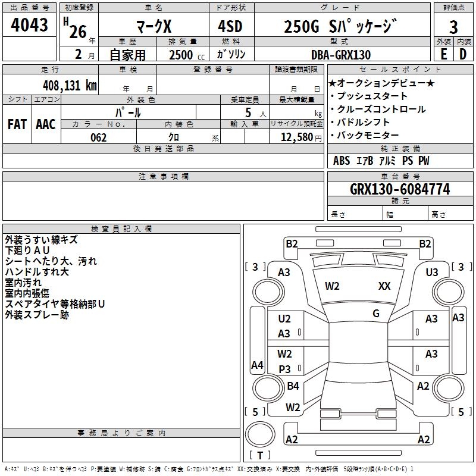Click the note 室内内張傷

(x=27, y=293)
